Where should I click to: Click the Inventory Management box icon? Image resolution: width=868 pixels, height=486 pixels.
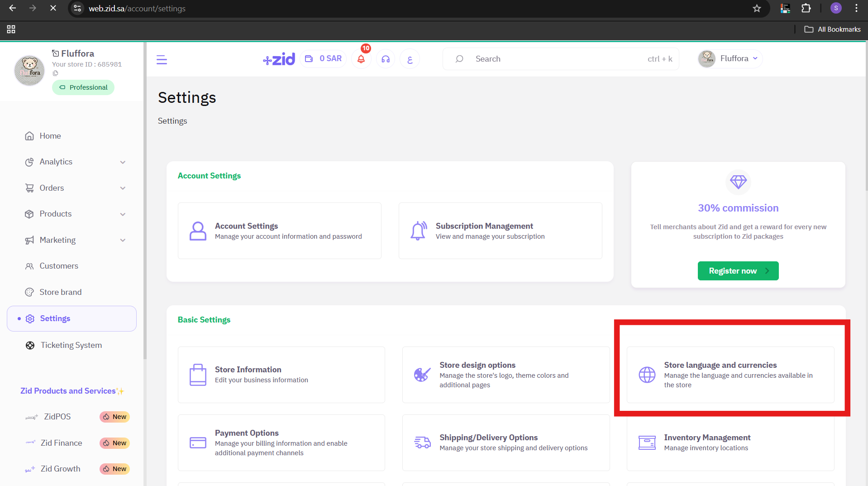(647, 443)
